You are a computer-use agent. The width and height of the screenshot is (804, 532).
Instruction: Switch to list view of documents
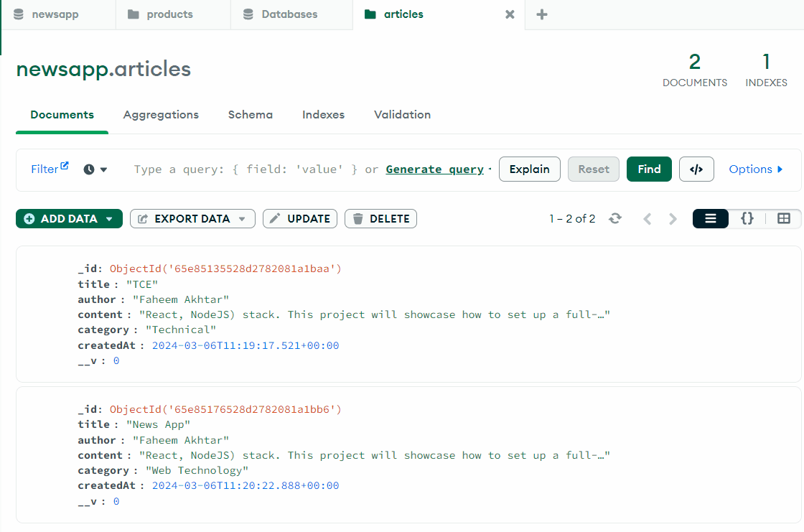[x=711, y=219]
